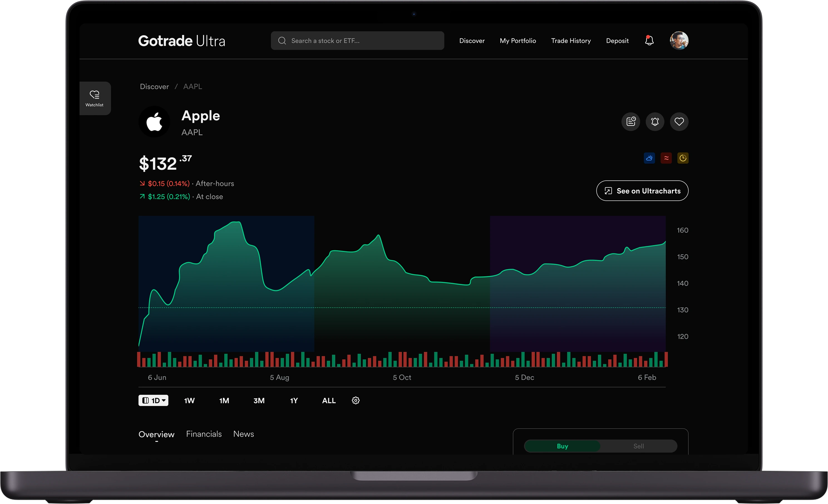
Task: Focus the stock or ETF search field
Action: [x=358, y=41]
